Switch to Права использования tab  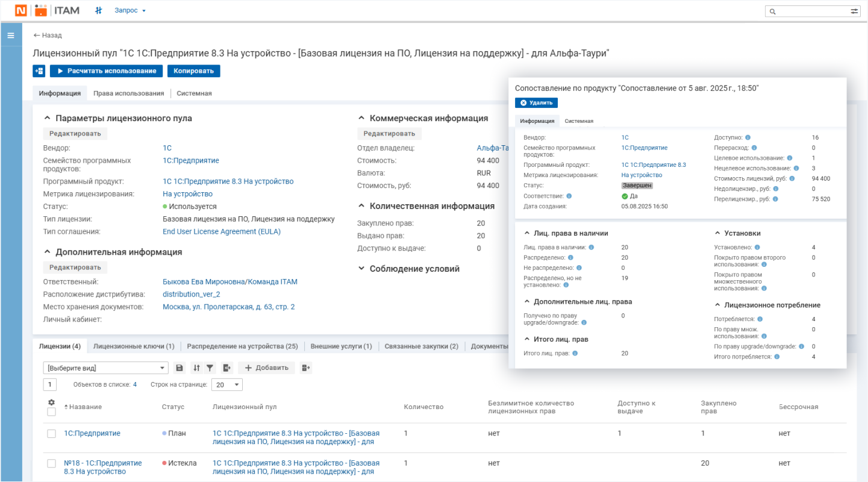[x=128, y=93]
